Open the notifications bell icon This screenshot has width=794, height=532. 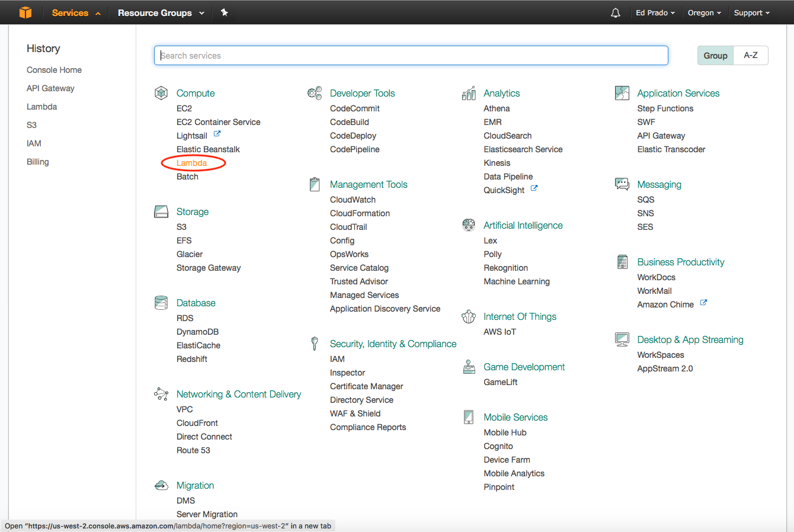point(616,13)
